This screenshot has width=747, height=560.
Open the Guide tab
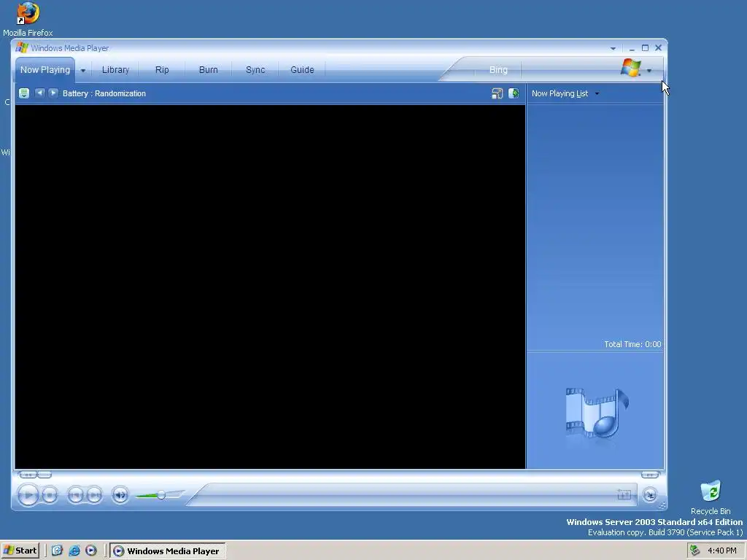[302, 70]
